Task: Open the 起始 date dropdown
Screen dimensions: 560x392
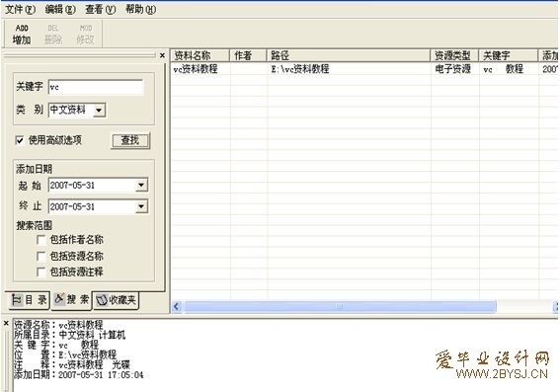Action: coord(141,185)
